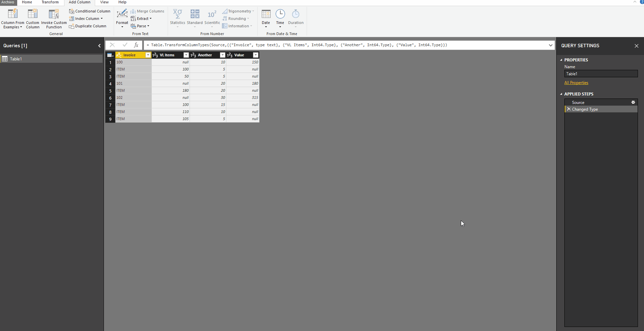Open the Custom Column tool
The width and height of the screenshot is (644, 331).
click(33, 19)
